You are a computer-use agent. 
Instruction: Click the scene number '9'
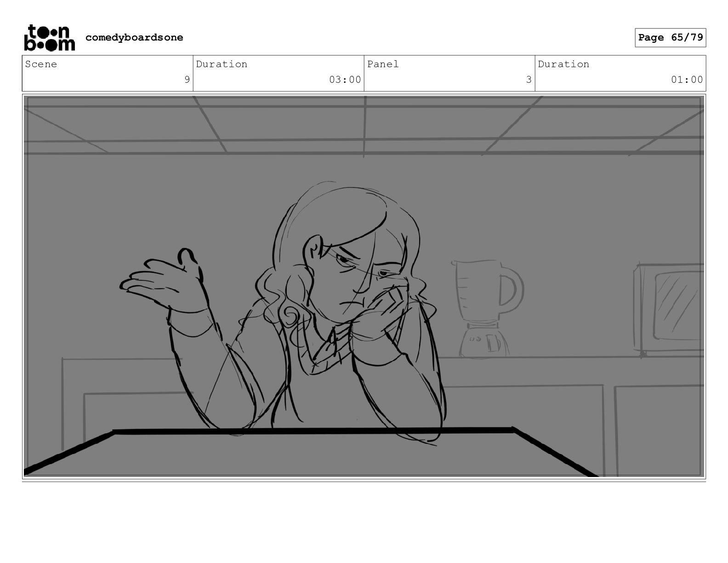coord(187,80)
